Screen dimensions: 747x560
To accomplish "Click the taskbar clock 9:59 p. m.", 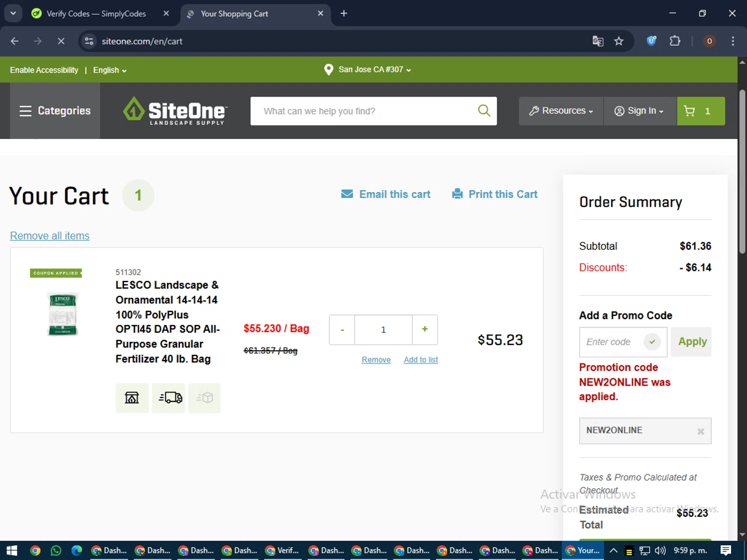I will [690, 551].
